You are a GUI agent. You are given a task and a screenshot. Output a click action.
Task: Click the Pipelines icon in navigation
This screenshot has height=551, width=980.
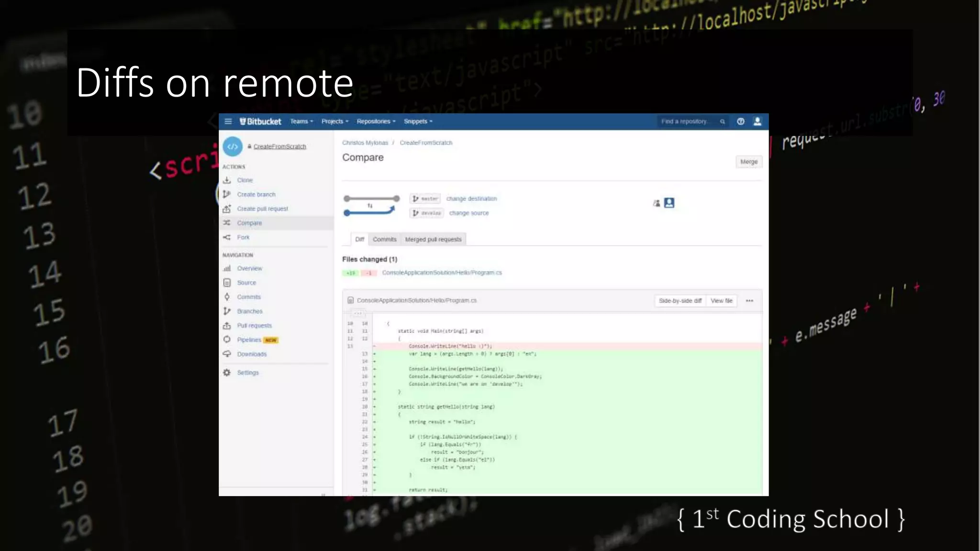[x=227, y=340]
